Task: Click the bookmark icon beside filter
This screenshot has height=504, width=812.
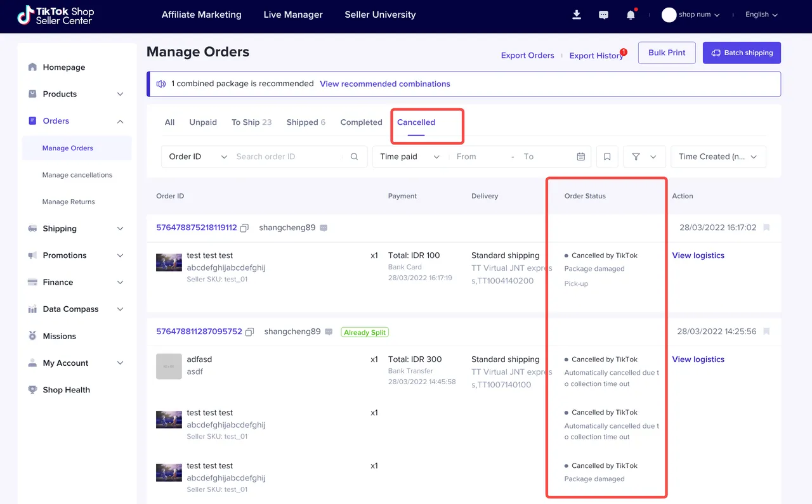Action: 607,157
